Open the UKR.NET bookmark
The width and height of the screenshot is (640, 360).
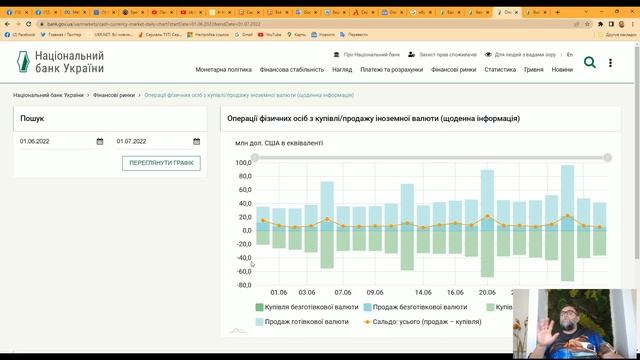[110, 35]
